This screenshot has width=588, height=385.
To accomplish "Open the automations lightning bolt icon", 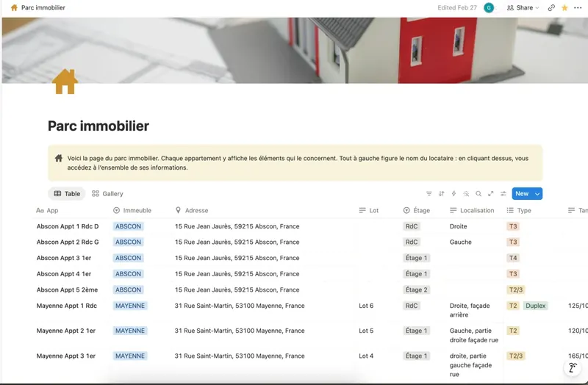I will (453, 193).
